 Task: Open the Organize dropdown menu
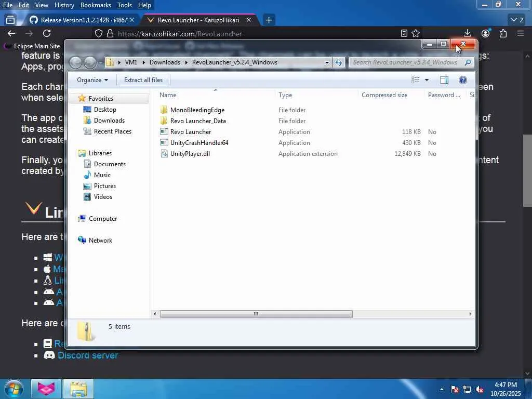pyautogui.click(x=92, y=80)
